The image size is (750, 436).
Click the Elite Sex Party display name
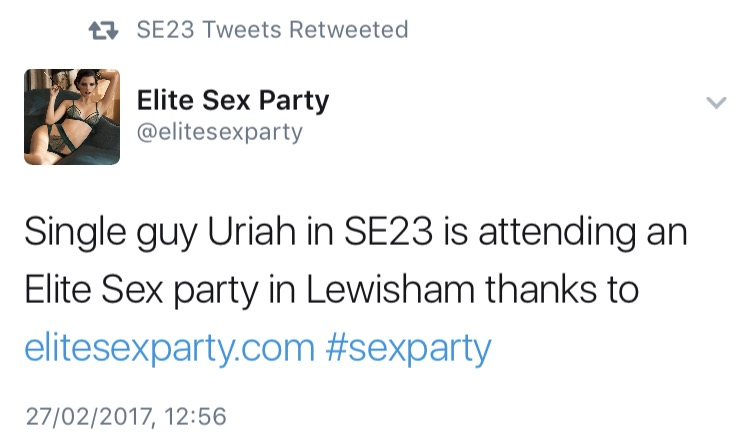(x=232, y=100)
